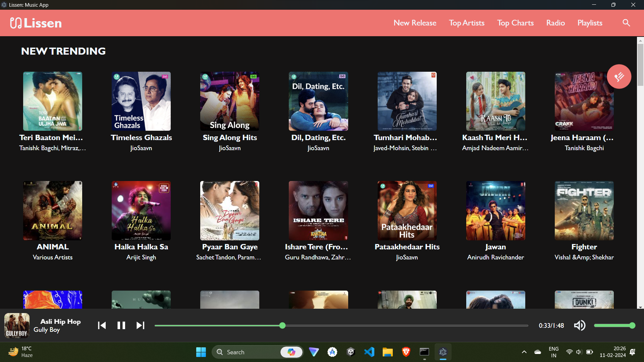Open Pyaar Ban Gaye cover art
The image size is (644, 362).
230,210
